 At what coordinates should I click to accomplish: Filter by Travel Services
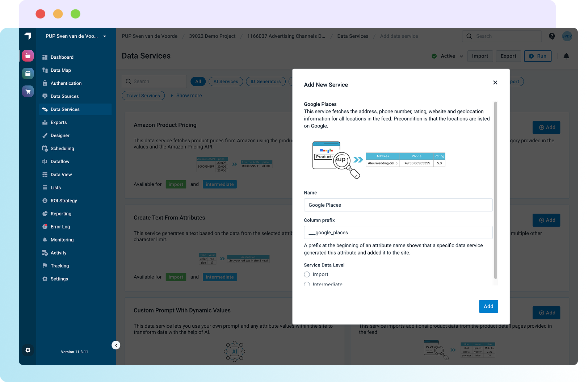pos(143,96)
